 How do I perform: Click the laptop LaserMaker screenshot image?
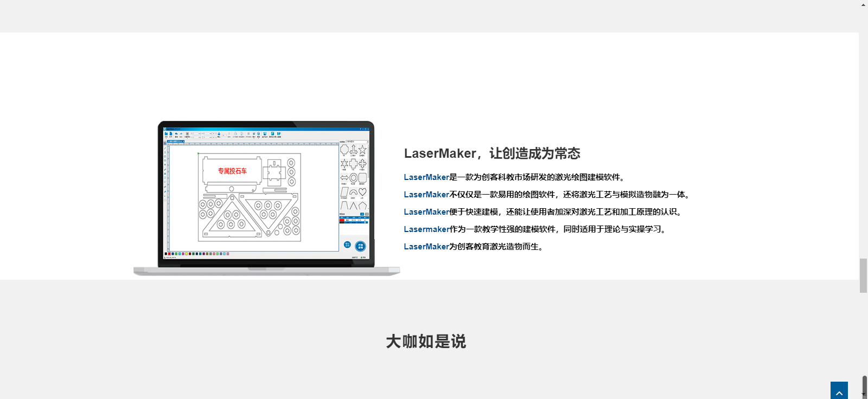point(267,198)
